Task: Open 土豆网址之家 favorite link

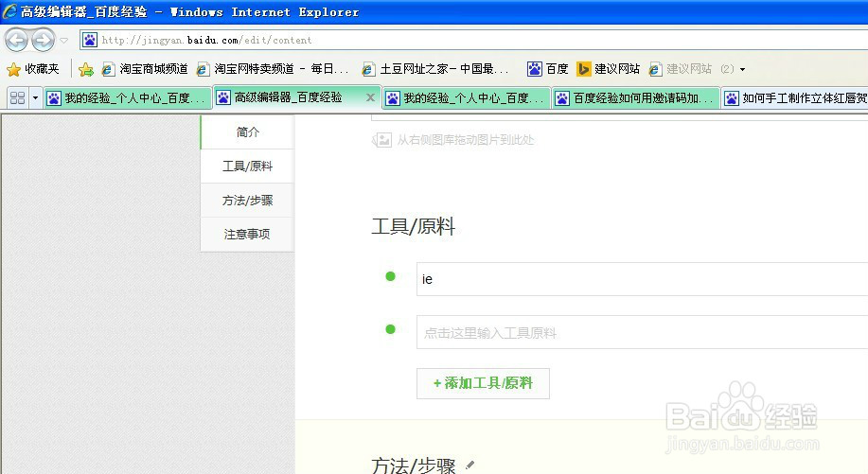Action: [x=434, y=68]
